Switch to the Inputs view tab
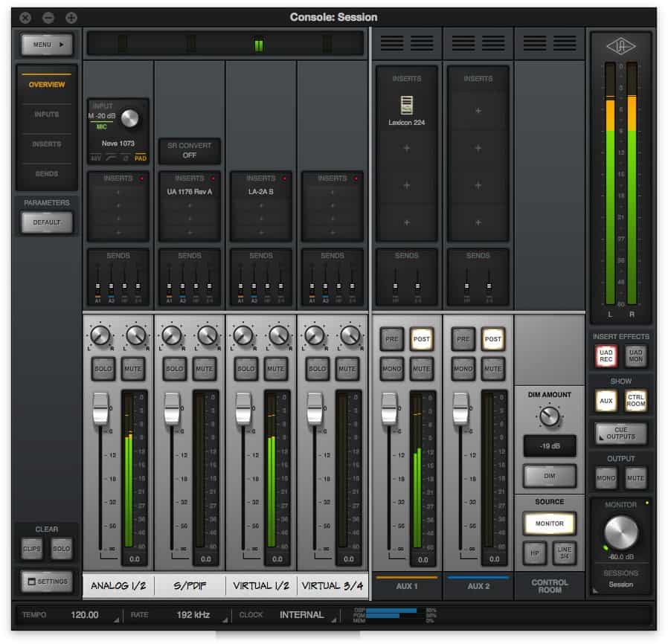The width and height of the screenshot is (668, 644). coord(47,115)
